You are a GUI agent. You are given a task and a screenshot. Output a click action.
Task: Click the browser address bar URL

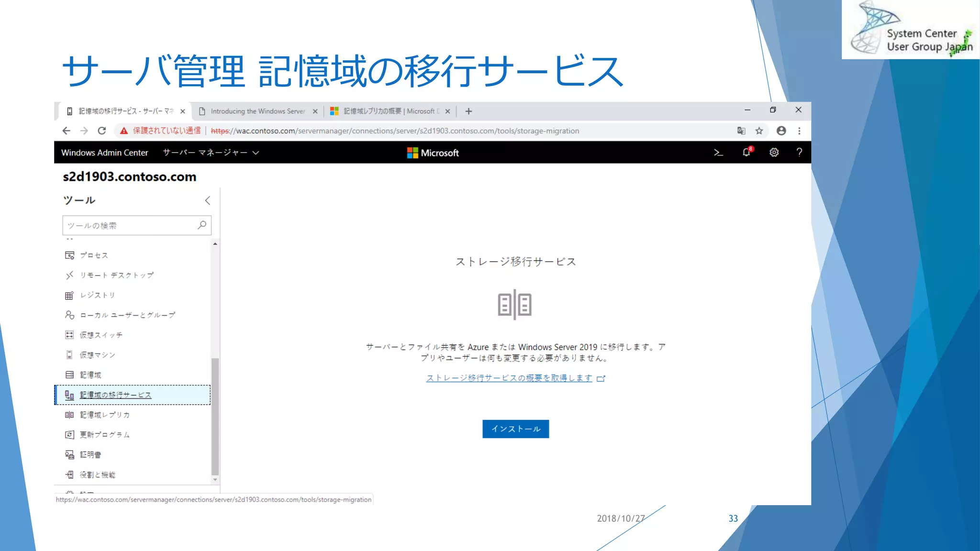click(x=395, y=131)
